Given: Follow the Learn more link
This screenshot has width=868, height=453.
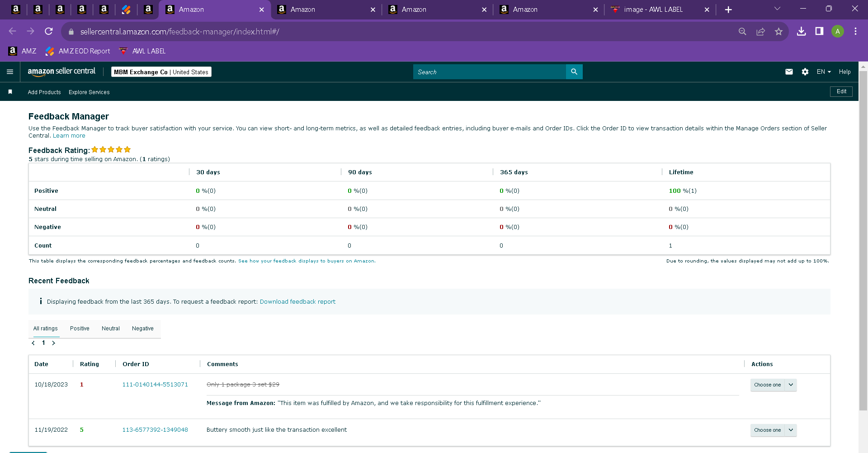Looking at the screenshot, I should click(69, 136).
